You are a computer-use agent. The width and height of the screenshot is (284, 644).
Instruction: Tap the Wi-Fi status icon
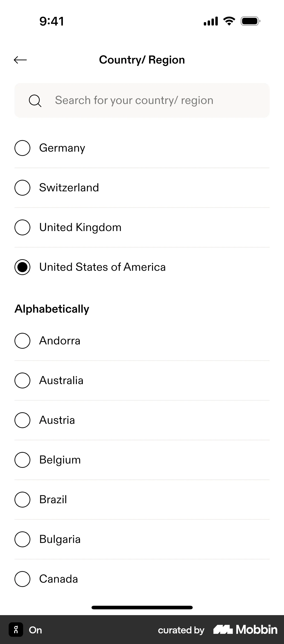[x=229, y=21]
